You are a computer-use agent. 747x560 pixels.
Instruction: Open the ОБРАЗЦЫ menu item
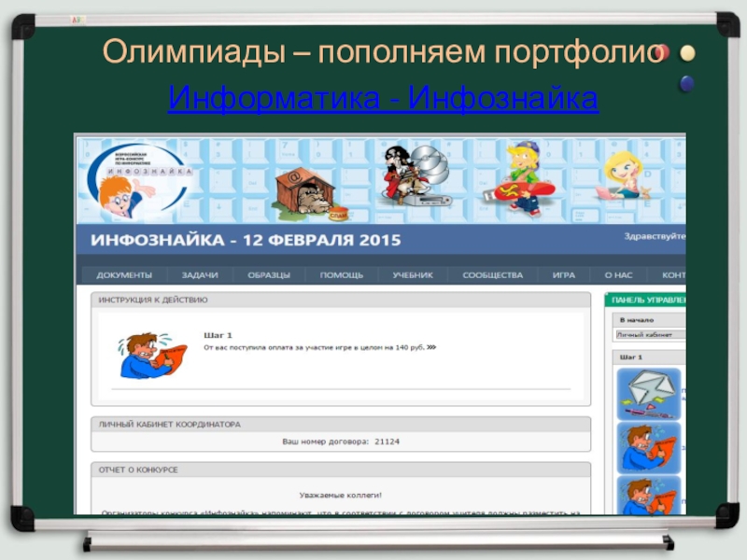pyautogui.click(x=269, y=275)
